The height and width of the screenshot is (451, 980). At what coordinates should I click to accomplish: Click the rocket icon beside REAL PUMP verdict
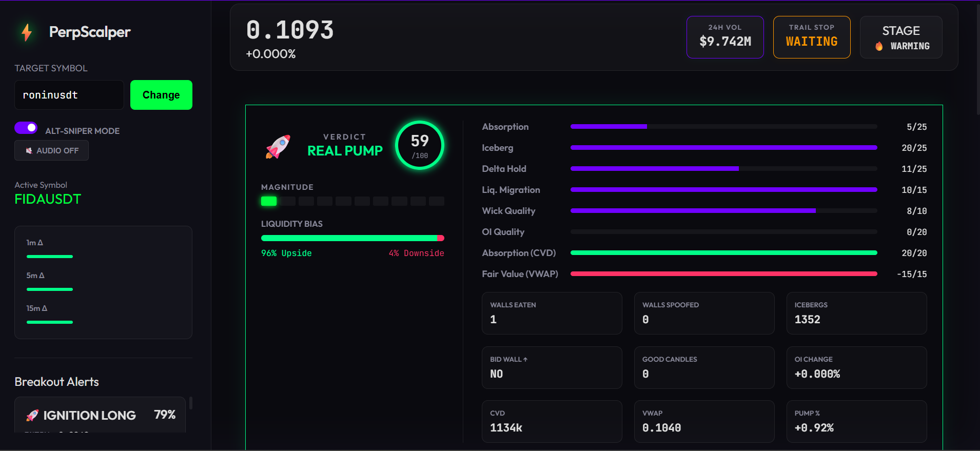coord(278,147)
